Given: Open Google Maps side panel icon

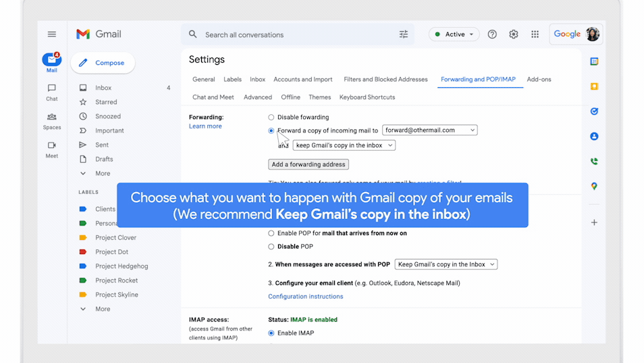Looking at the screenshot, I should point(594,187).
